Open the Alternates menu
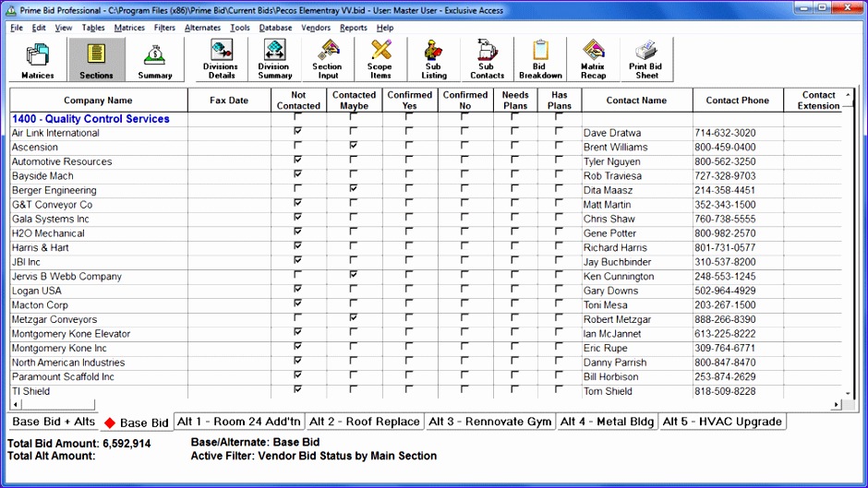 (202, 28)
